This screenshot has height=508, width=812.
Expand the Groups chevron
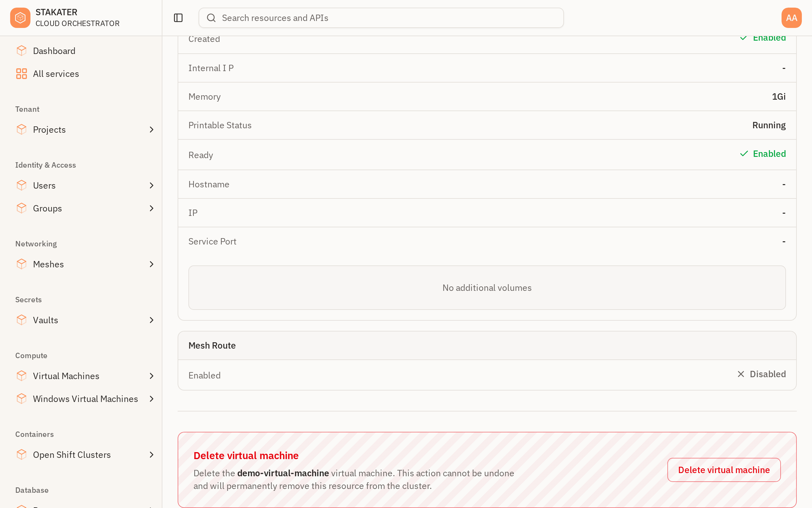(152, 208)
